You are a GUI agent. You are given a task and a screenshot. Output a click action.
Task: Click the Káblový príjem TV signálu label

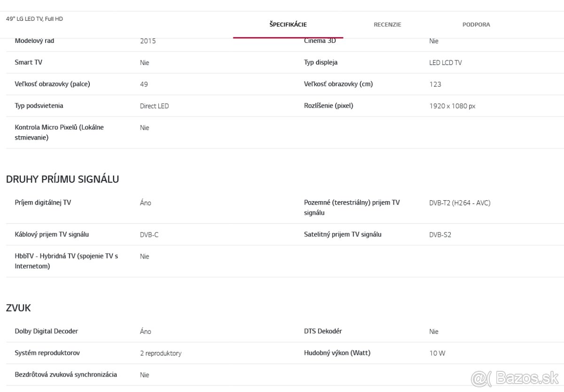click(x=52, y=234)
